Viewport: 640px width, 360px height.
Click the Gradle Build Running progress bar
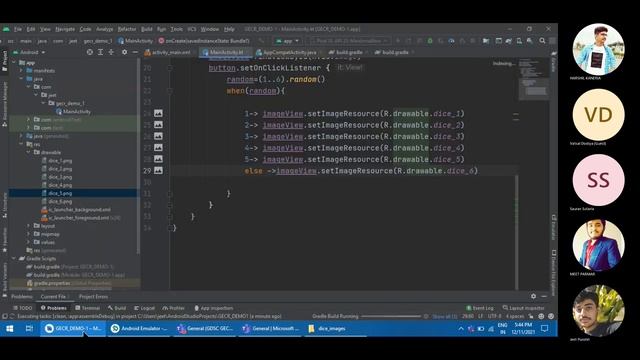point(391,316)
